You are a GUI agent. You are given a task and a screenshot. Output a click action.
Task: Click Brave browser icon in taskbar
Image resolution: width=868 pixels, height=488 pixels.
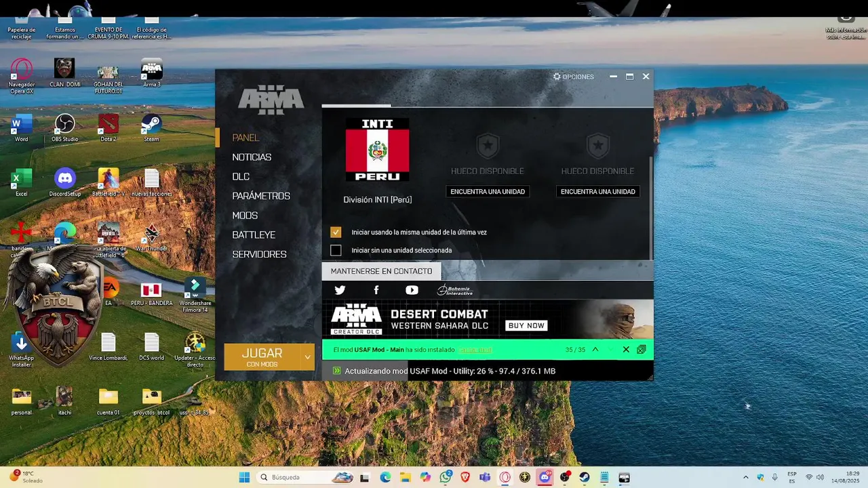[x=465, y=477]
